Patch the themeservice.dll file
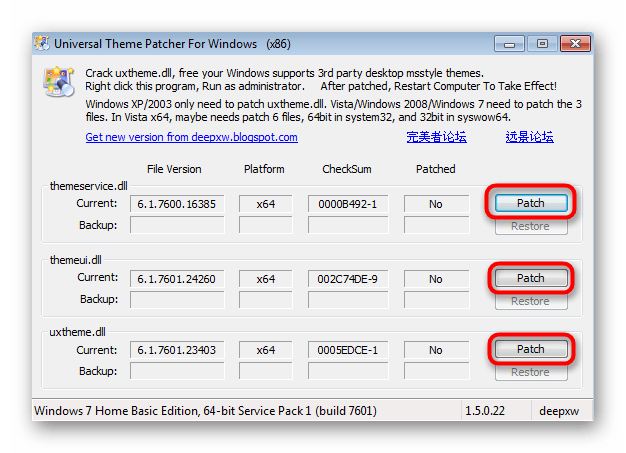 (x=531, y=203)
